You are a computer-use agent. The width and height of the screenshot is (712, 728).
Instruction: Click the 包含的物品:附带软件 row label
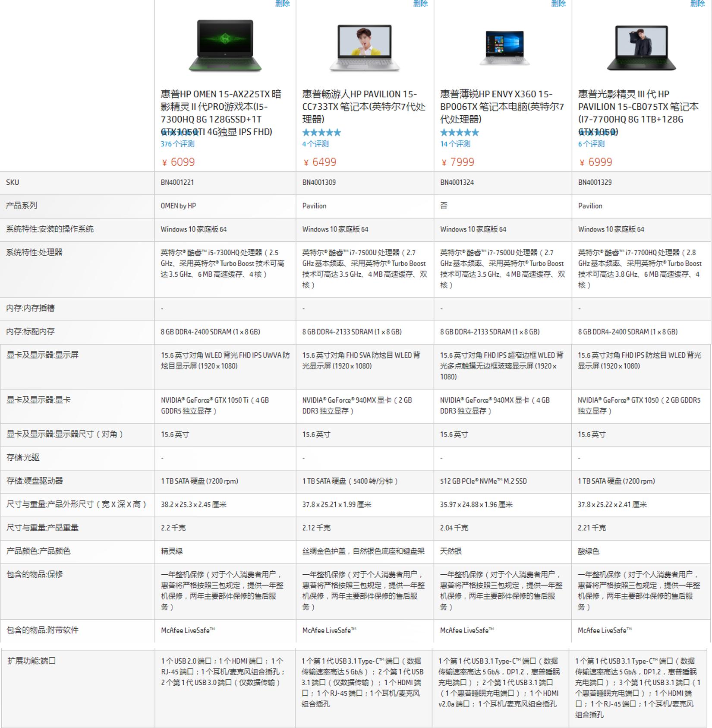pos(42,630)
